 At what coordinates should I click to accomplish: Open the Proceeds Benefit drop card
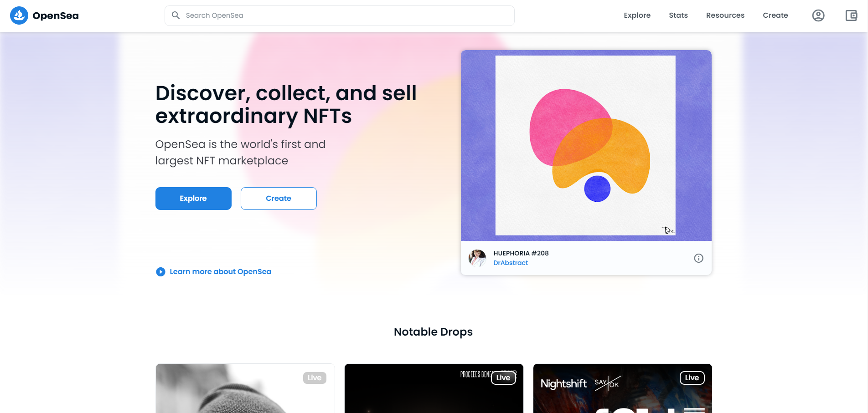[x=434, y=388]
